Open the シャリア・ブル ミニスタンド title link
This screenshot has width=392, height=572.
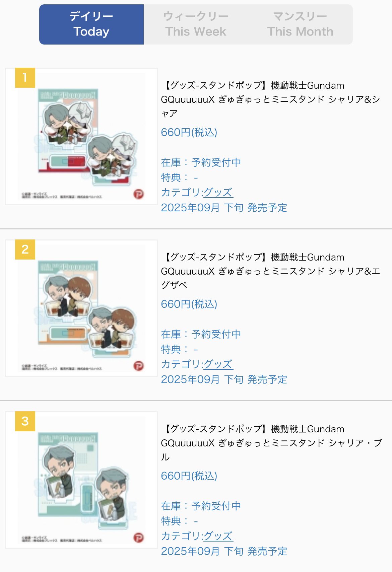tap(271, 443)
